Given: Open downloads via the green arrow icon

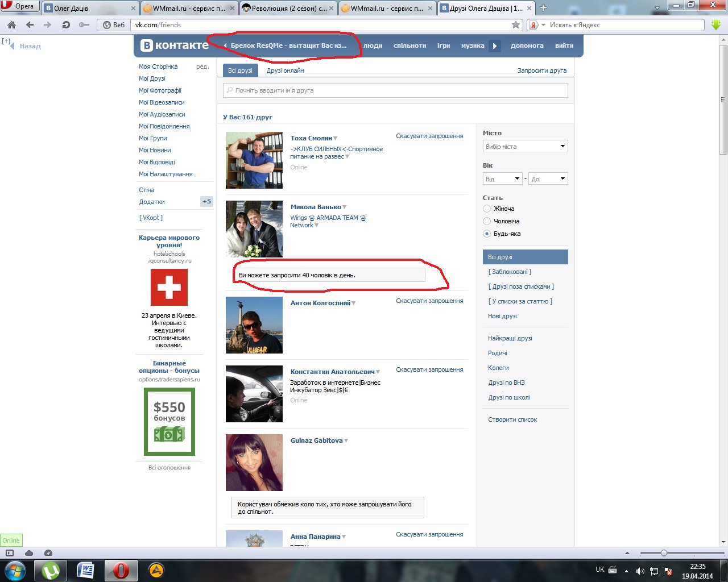Looking at the screenshot, I should pos(716,25).
